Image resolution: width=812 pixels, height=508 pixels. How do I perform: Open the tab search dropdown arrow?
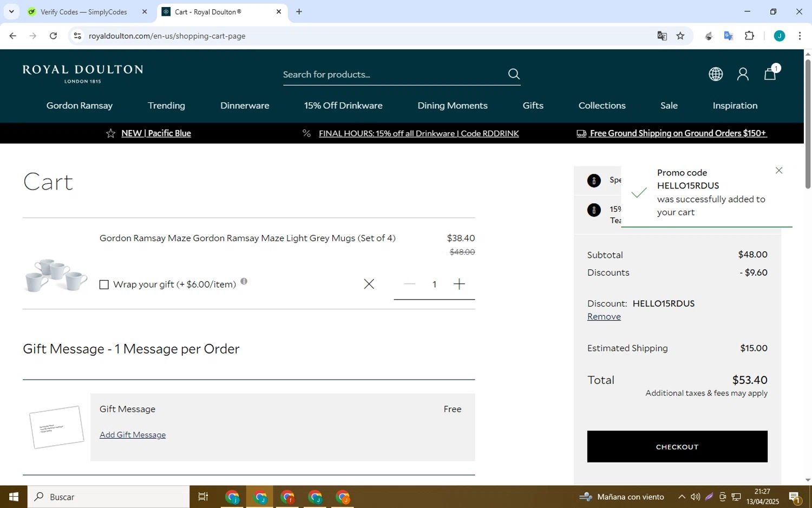(x=11, y=11)
